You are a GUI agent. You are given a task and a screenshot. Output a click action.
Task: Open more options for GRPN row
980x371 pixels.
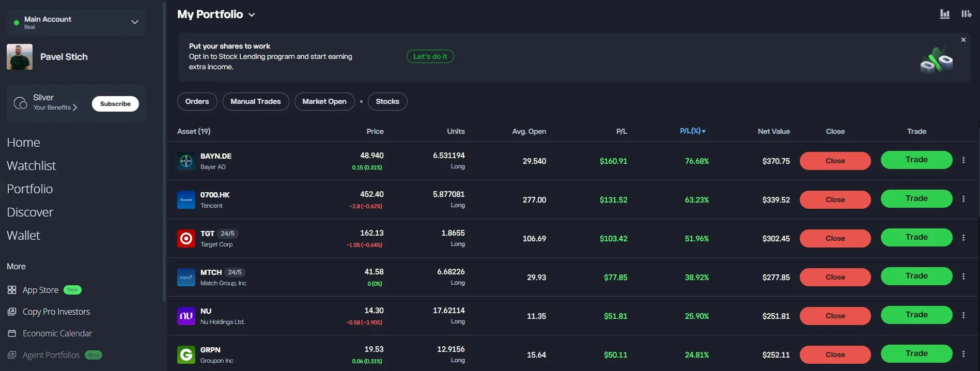963,354
